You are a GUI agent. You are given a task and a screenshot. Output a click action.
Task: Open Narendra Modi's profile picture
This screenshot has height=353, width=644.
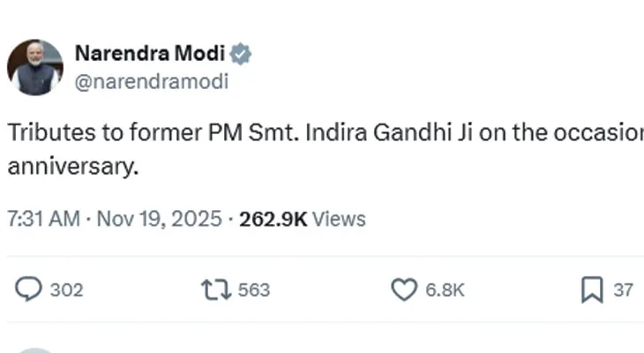click(35, 67)
